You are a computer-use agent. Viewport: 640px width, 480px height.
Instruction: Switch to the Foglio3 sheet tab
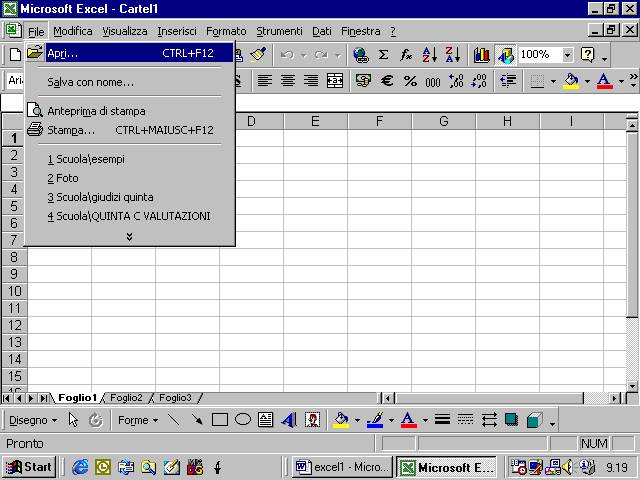pyautogui.click(x=175, y=398)
